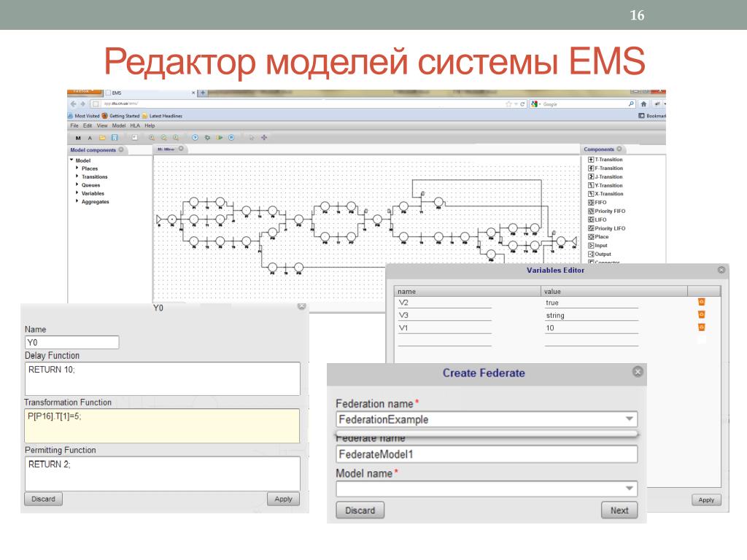Pick the FIFO queue component

597,203
